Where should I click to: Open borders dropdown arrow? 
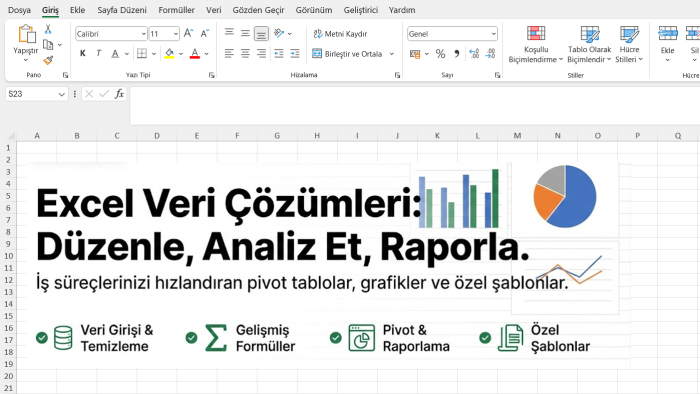click(x=154, y=54)
